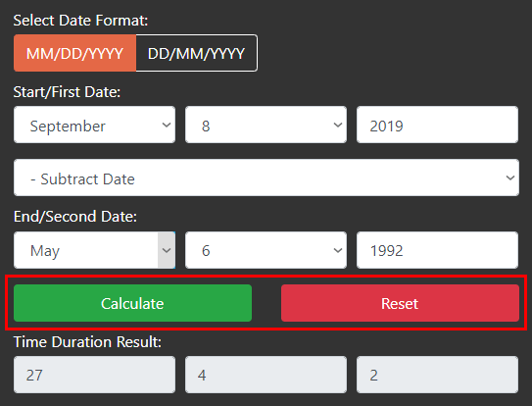Click the green Calculate button
Image resolution: width=532 pixels, height=406 pixels.
click(132, 303)
